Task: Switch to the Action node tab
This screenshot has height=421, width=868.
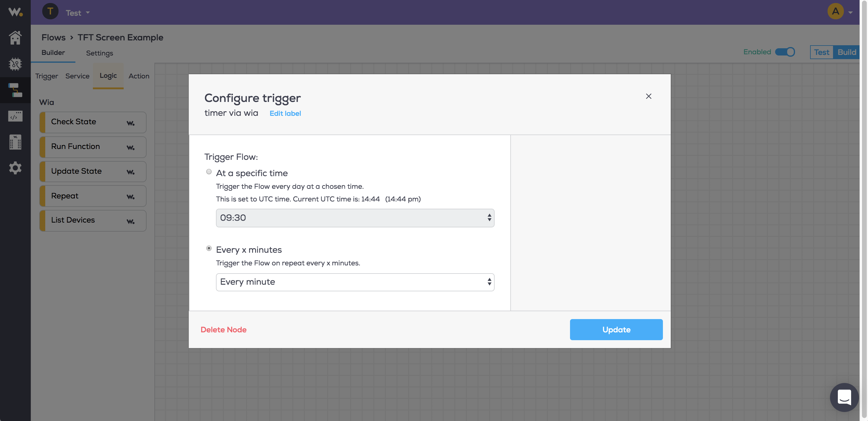Action: click(x=139, y=76)
